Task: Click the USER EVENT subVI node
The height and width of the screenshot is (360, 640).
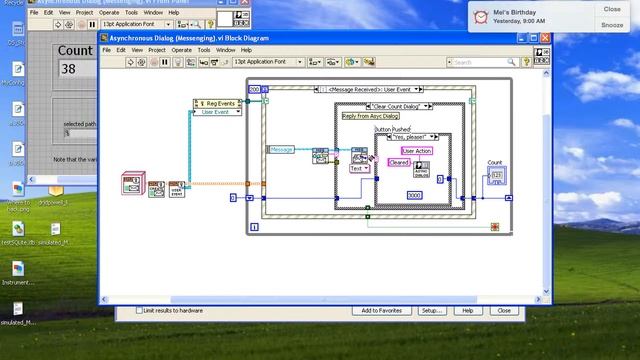Action: pos(177,189)
